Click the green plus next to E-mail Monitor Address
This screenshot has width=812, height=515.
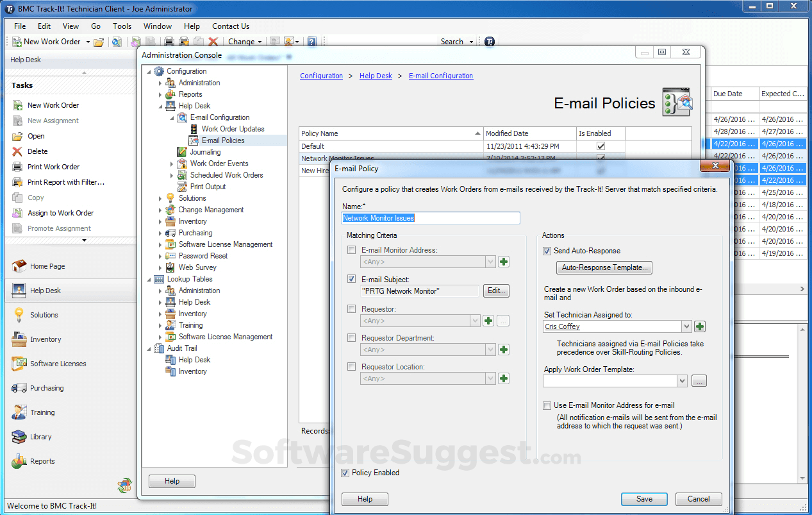click(x=504, y=262)
